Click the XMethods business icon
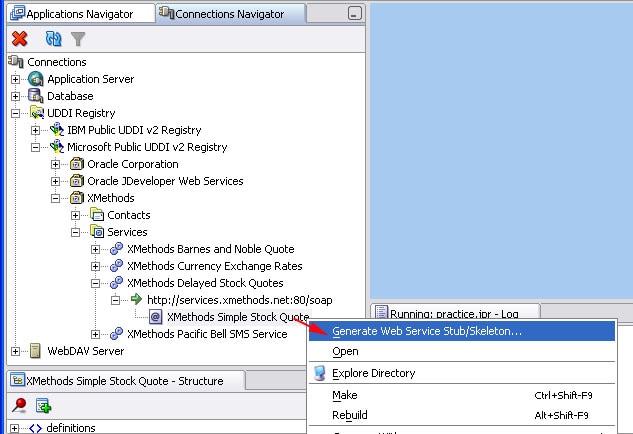 [77, 198]
